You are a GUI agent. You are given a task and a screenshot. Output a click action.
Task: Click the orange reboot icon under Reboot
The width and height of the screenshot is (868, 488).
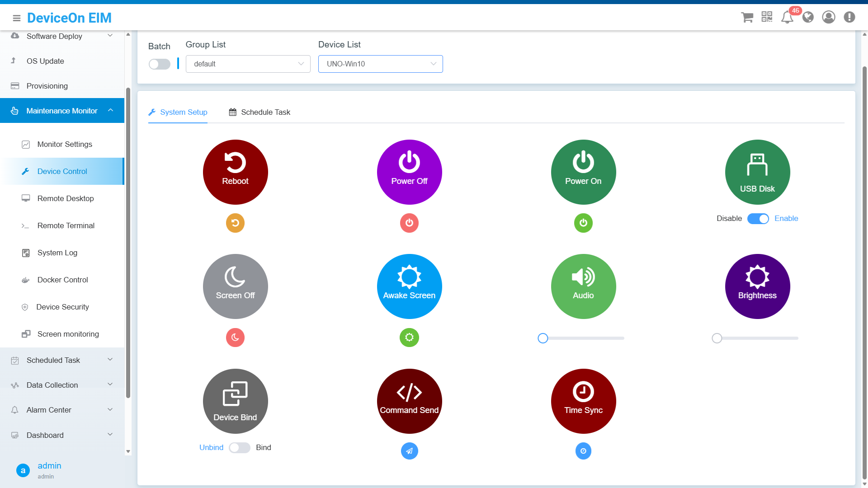pos(235,223)
